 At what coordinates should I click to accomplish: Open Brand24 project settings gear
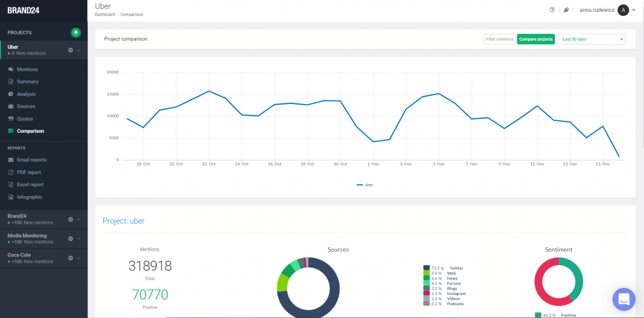[71, 219]
